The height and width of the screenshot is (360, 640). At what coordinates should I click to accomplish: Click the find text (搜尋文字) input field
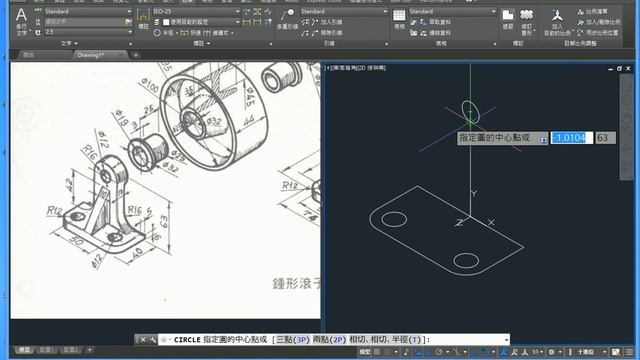click(83, 22)
